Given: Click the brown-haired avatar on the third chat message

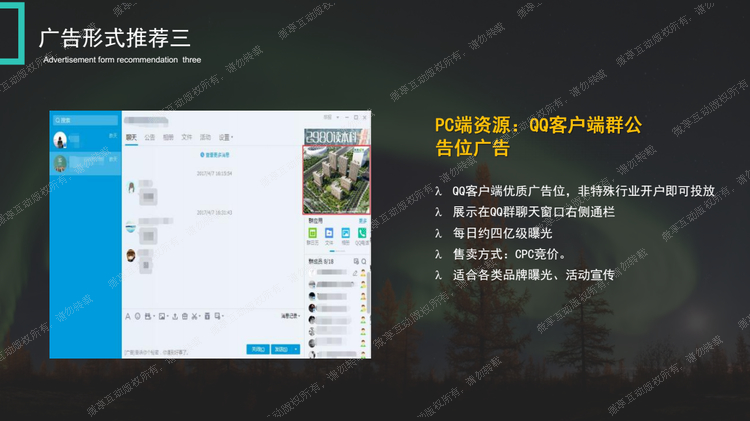Looking at the screenshot, I should pyautogui.click(x=131, y=255).
